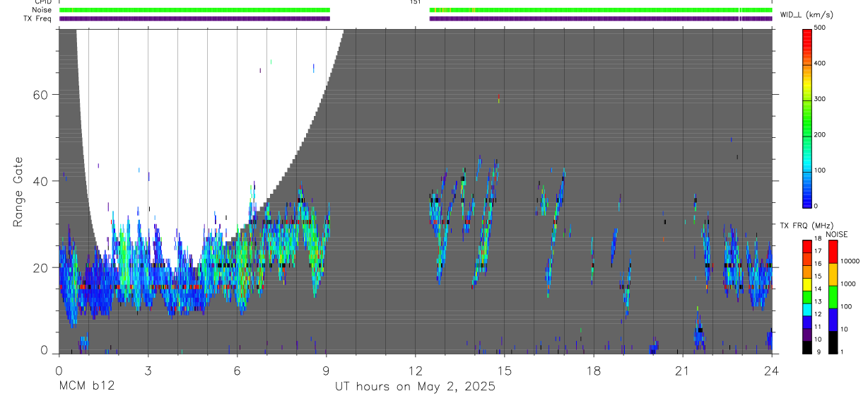This screenshot has width=868, height=401.
Task: Pick the yellow segment of the NOISE legend
Action: 833,274
